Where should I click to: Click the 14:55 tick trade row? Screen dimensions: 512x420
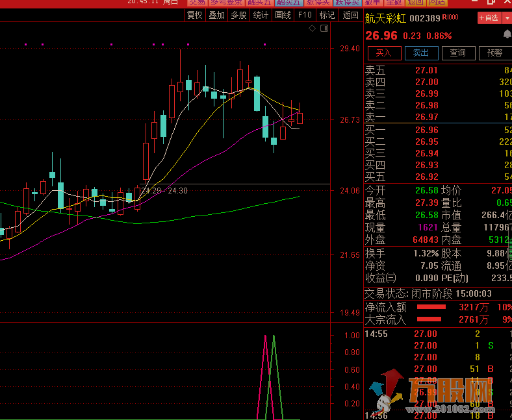pos(437,334)
